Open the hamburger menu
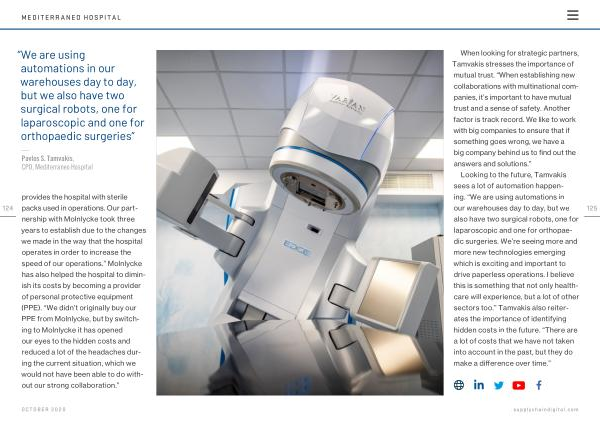Viewport: 600px width, 424px height. (572, 15)
